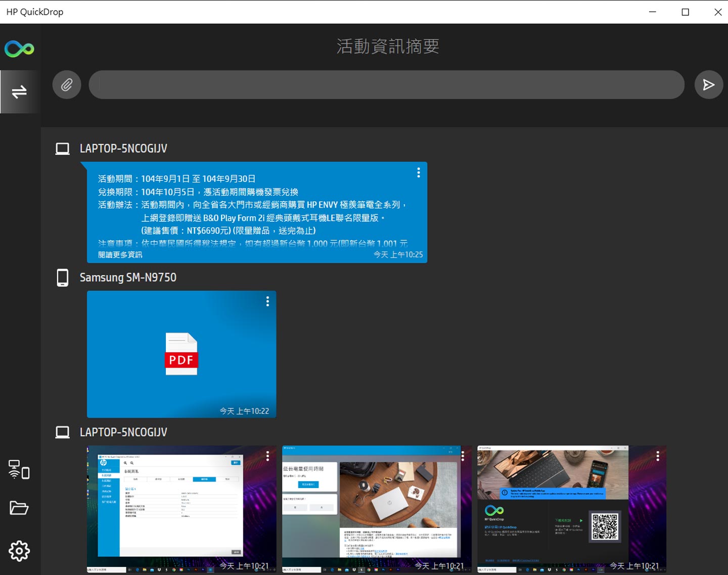Open QuickDrop settings gear

click(x=19, y=551)
